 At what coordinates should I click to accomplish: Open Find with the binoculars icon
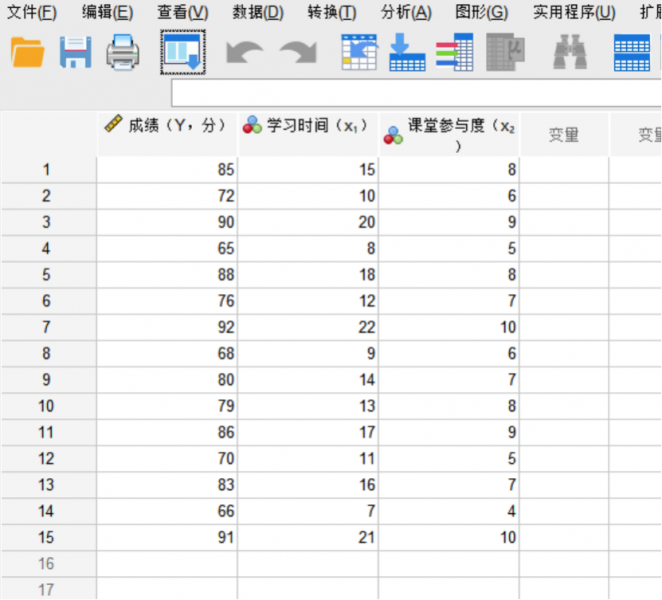pos(570,52)
